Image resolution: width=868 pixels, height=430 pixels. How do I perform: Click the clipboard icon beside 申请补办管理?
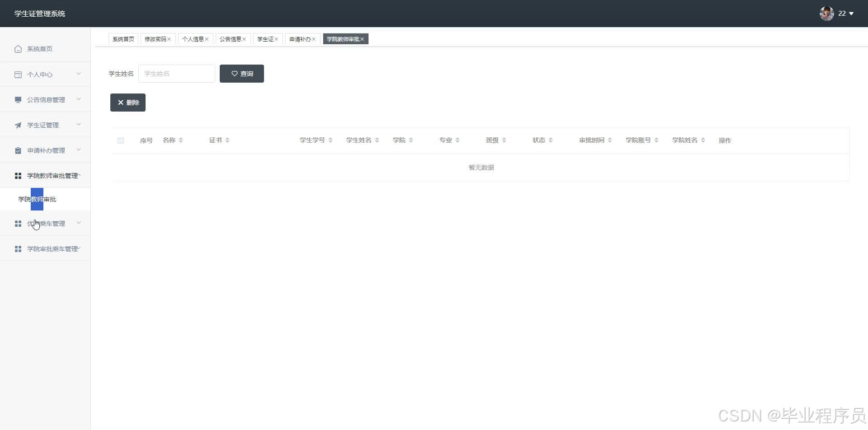pos(18,150)
